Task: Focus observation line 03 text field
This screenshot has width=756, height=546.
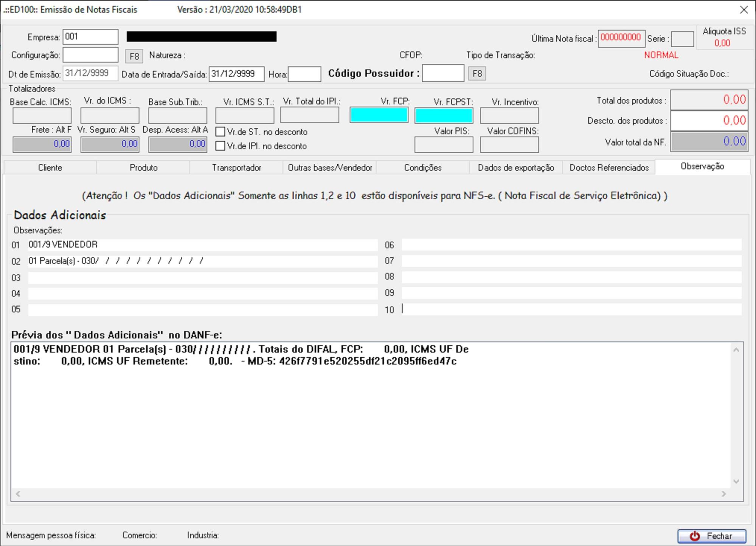Action: point(203,278)
